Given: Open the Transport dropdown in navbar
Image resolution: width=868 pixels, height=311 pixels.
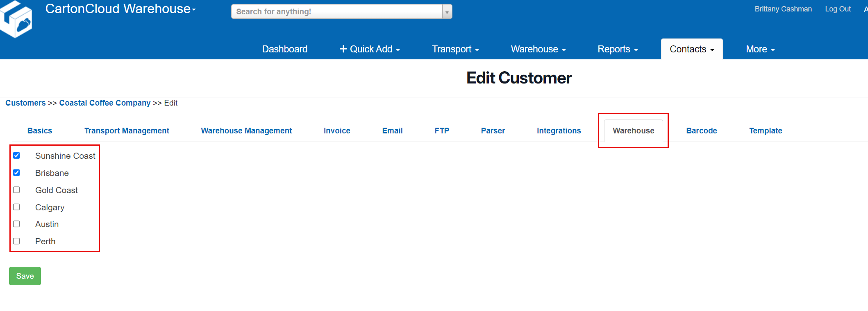Looking at the screenshot, I should tap(455, 49).
